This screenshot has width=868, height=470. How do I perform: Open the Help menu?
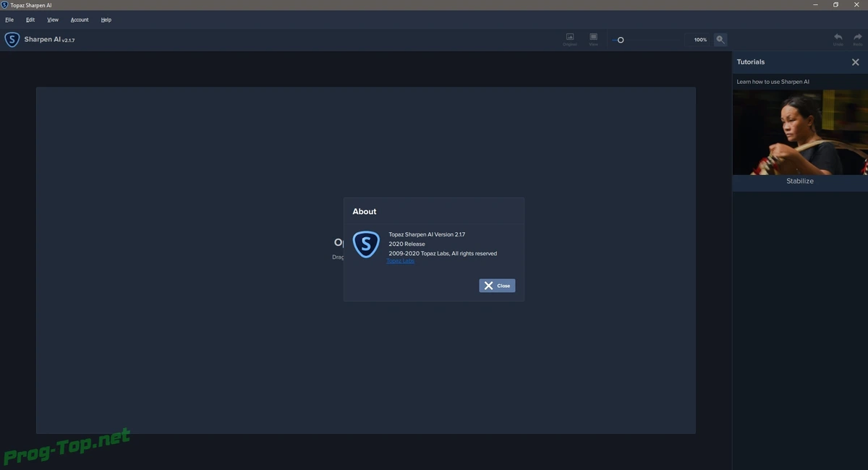tap(106, 20)
